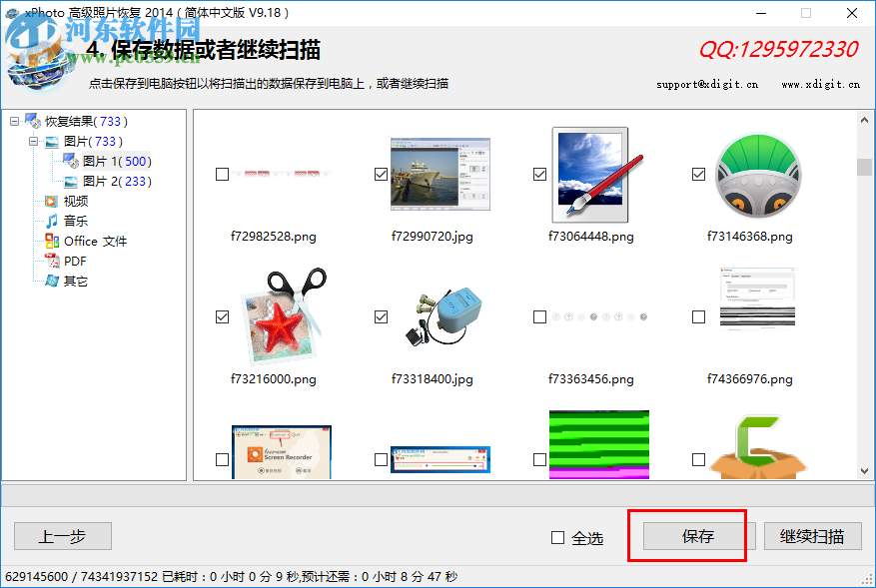Click the 其它 category icon in sidebar
This screenshot has height=588, width=876.
[x=52, y=280]
